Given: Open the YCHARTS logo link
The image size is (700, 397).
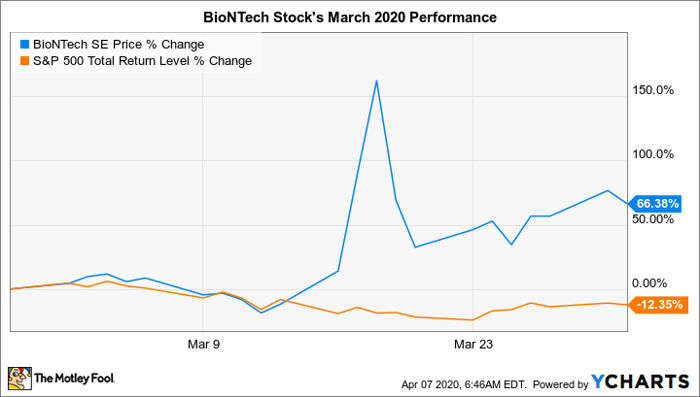Looking at the screenshot, I should coord(641,382).
